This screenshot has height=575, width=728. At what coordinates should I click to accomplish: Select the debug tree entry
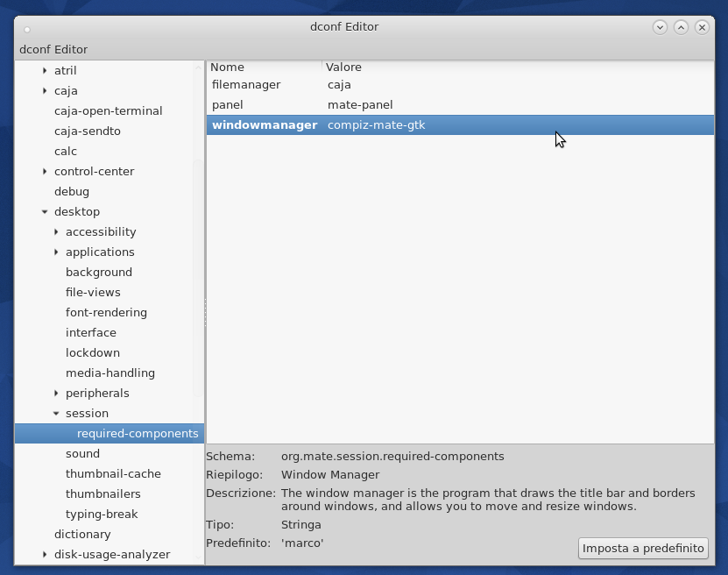(x=72, y=192)
